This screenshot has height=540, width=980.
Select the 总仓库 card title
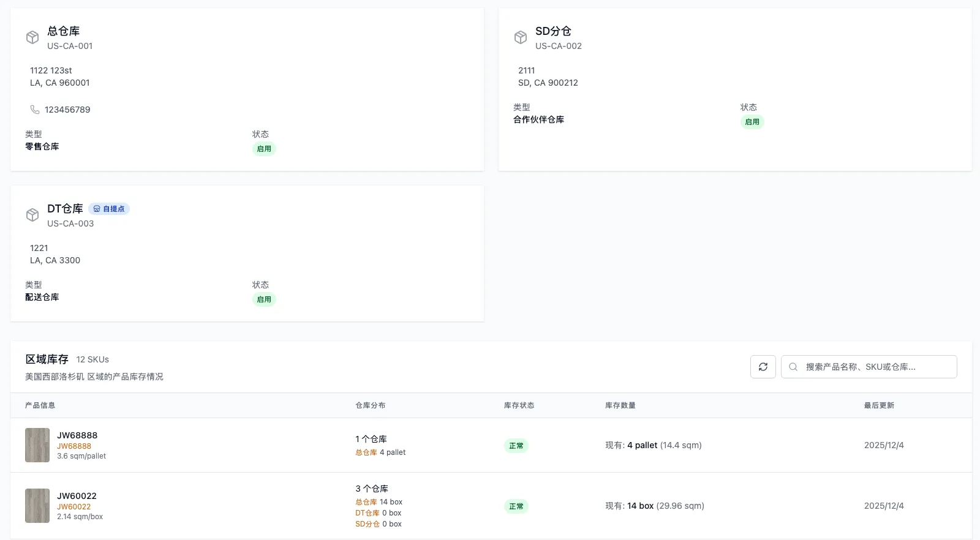coord(64,31)
